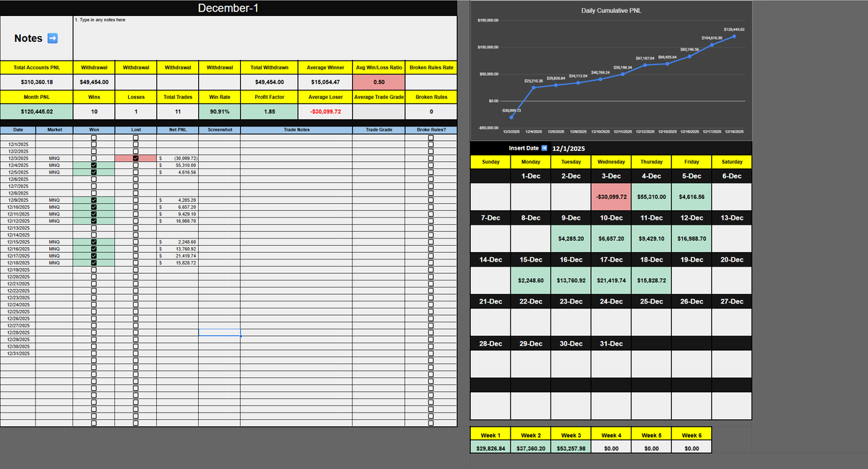The image size is (868, 469).
Task: Click the Daily Cumulative PNL chart title
Action: point(610,11)
